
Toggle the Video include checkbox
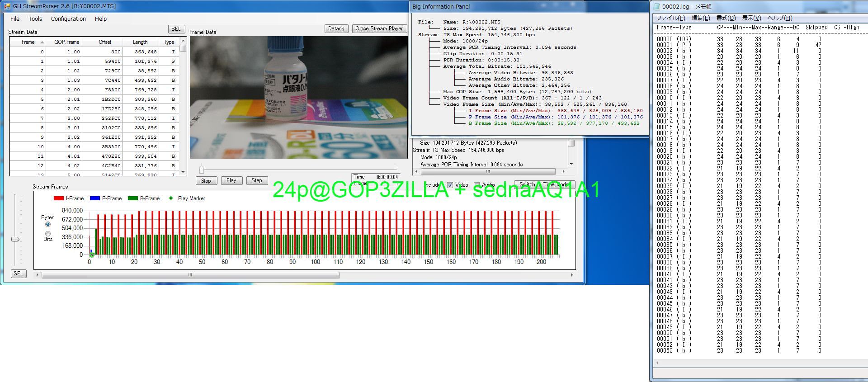450,185
